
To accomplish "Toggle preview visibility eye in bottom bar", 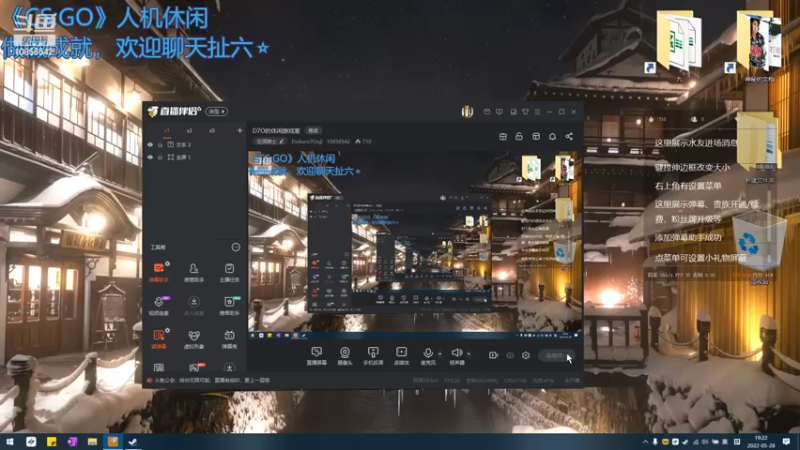I will pyautogui.click(x=510, y=355).
